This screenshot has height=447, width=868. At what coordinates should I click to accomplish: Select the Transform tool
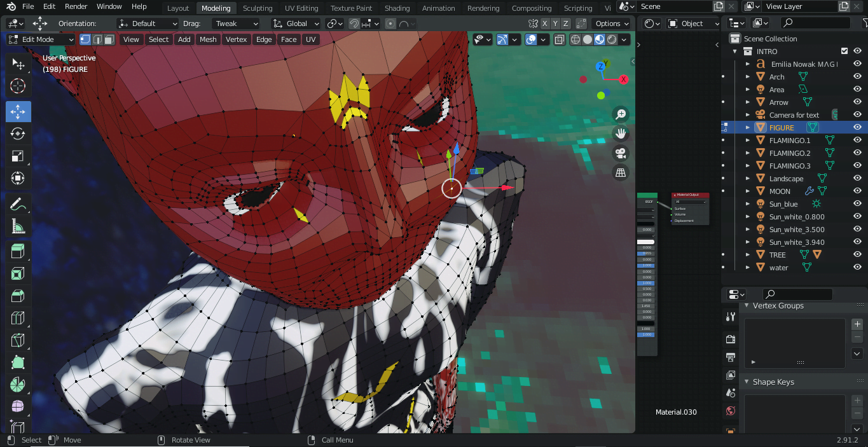coord(18,178)
